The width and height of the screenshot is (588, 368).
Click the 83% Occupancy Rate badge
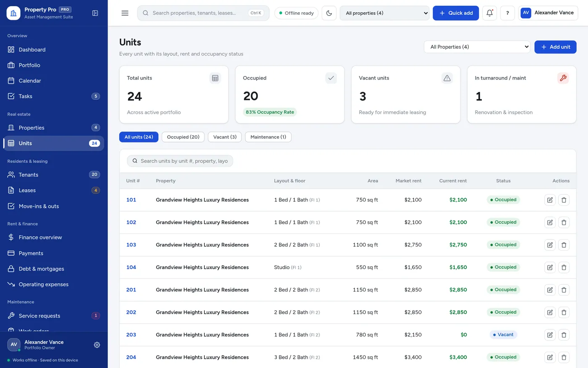pos(270,112)
